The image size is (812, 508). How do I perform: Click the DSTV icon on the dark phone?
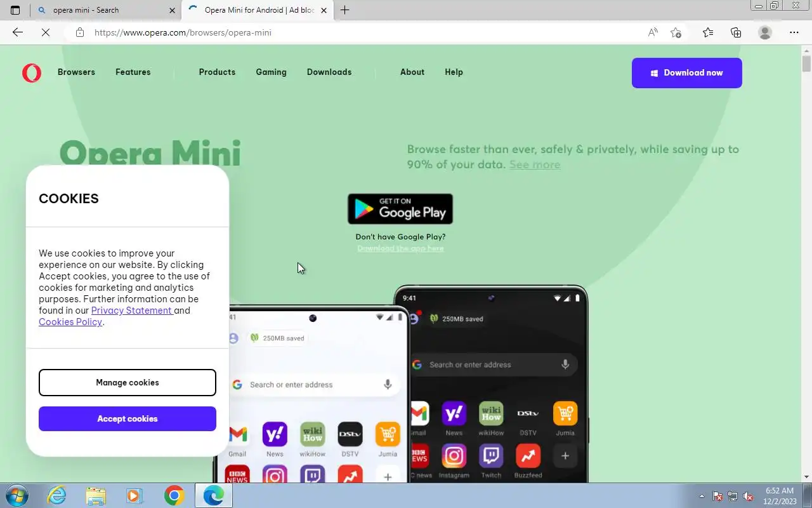[x=528, y=413]
